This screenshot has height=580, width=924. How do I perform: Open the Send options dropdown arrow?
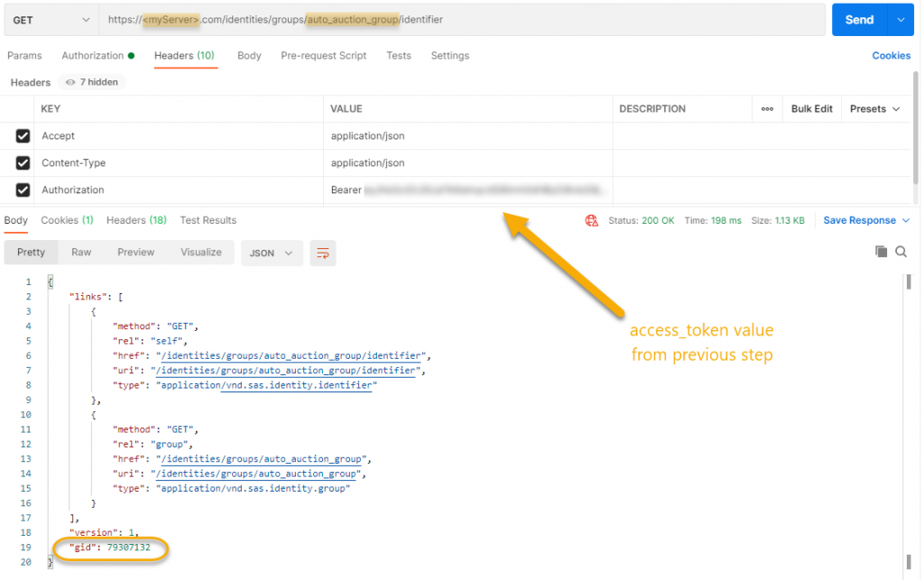pos(901,20)
